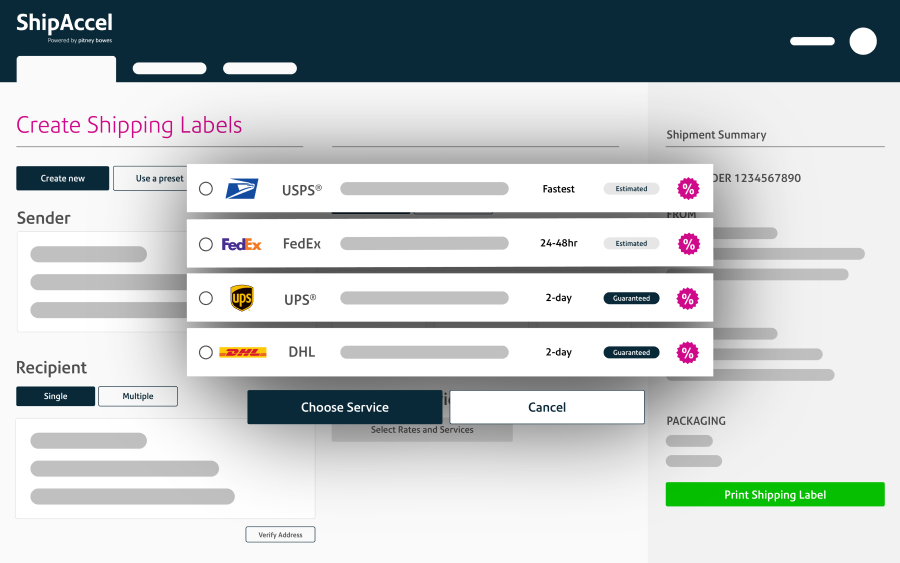Click the Estimated badge in USPS row
The image size is (900, 563).
coord(631,189)
